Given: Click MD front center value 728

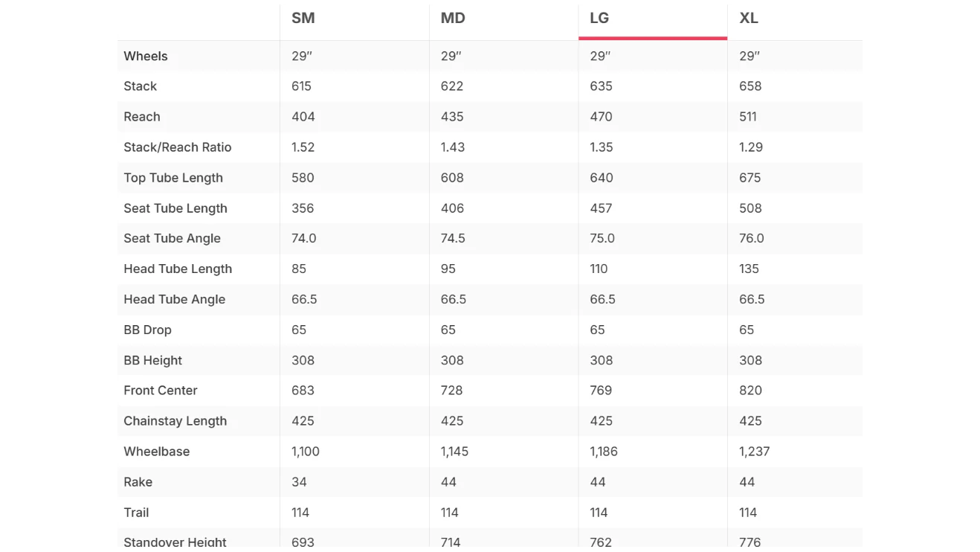Looking at the screenshot, I should (x=451, y=391).
